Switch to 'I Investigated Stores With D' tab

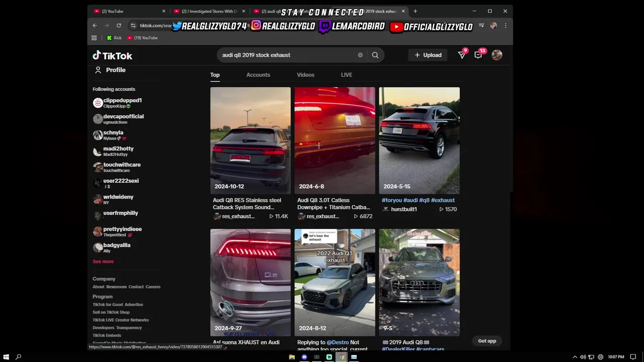209,11
